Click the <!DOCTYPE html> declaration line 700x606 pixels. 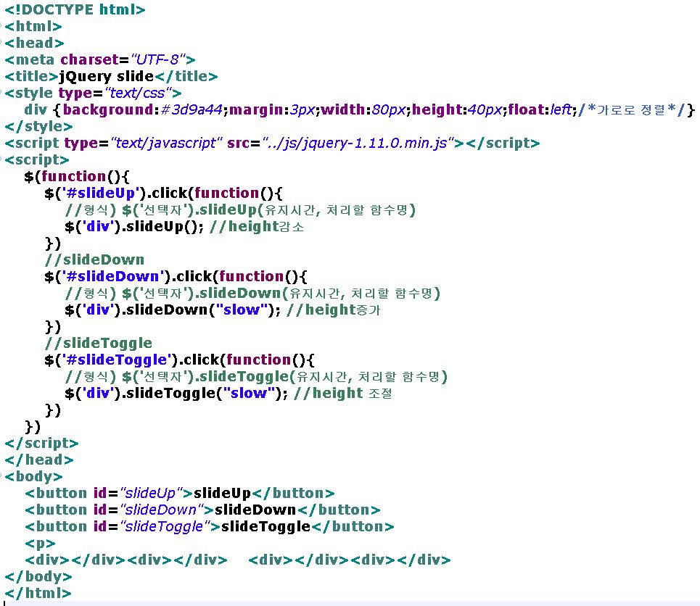click(75, 9)
